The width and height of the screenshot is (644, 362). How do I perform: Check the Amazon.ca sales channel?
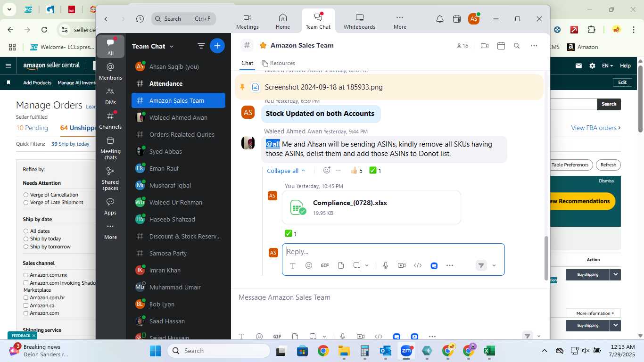pos(26,305)
